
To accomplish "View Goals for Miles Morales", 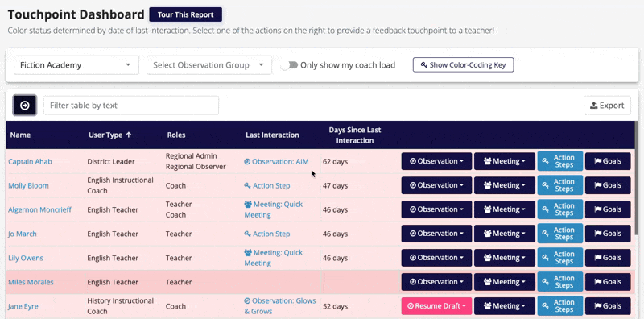I will pos(608,282).
